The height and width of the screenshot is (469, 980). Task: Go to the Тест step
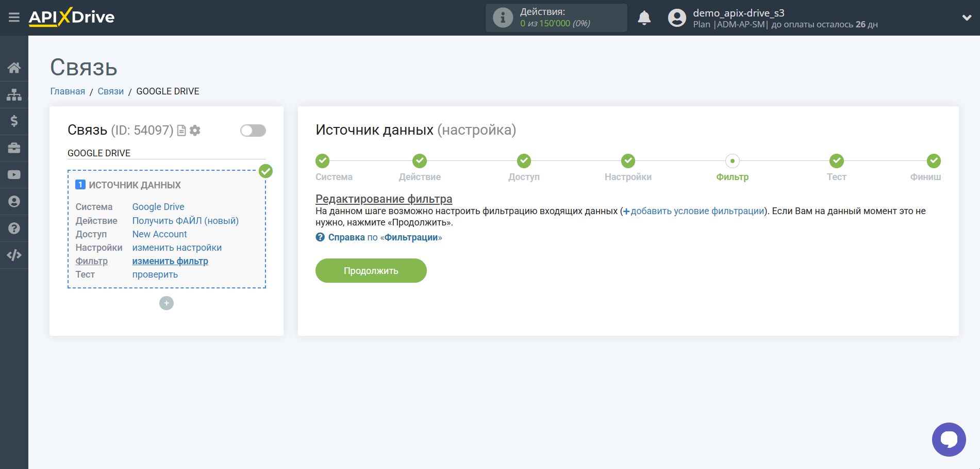837,161
